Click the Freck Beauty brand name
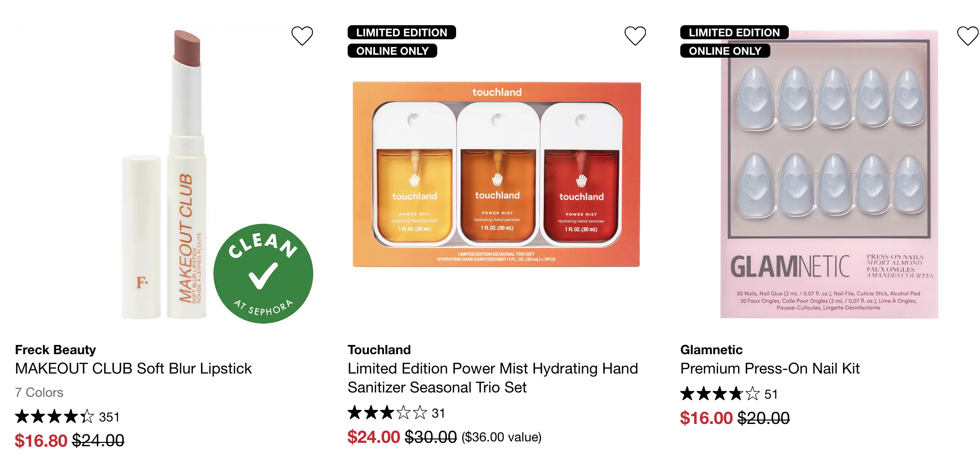Image resolution: width=980 pixels, height=469 pixels. (x=55, y=350)
